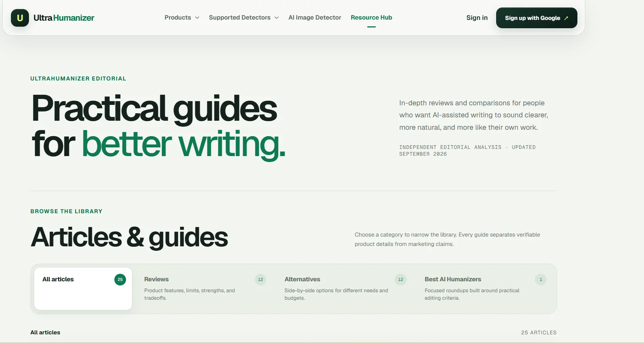Screen dimensions: 644x343
Task: Open the Supported Detectors menu
Action: [x=244, y=18]
